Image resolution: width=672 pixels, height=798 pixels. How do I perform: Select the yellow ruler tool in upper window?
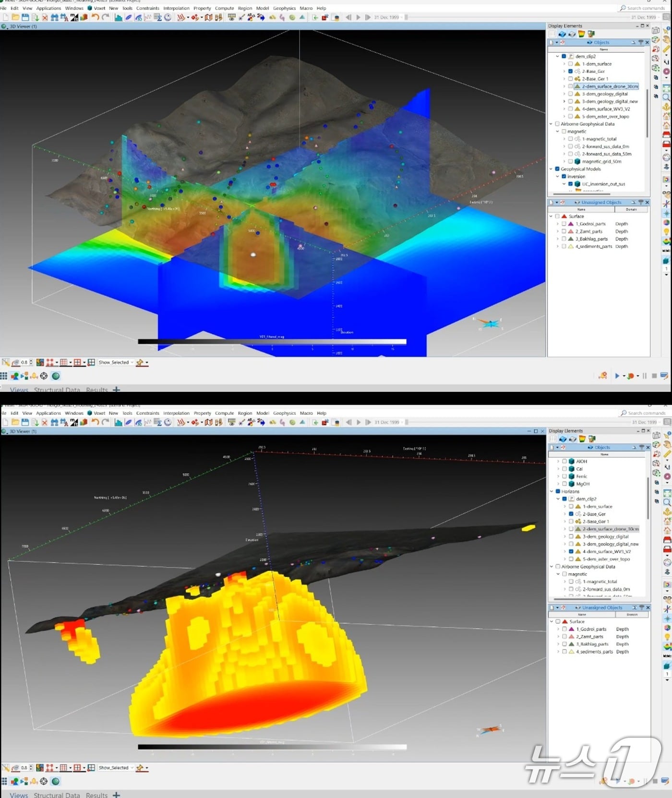[x=666, y=49]
